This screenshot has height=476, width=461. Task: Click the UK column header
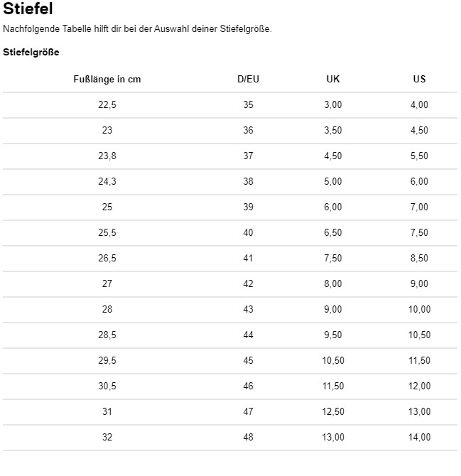pyautogui.click(x=333, y=79)
